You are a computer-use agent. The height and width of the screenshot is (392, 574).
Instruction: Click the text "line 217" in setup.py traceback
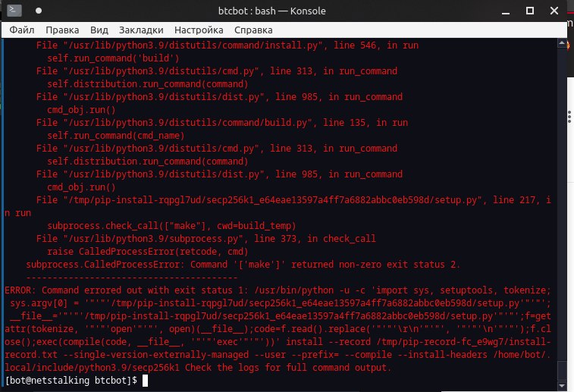[x=514, y=200]
